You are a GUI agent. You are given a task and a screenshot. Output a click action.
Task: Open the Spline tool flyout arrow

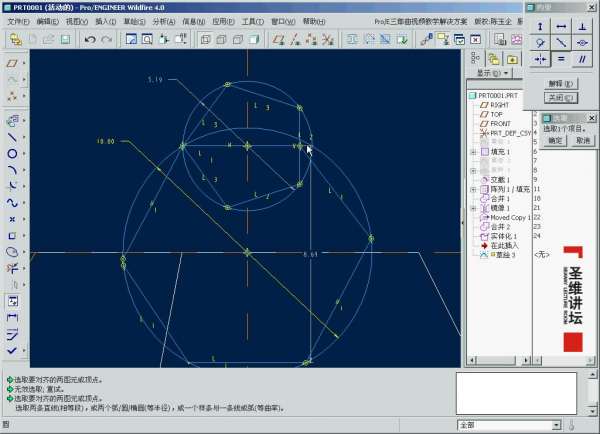pyautogui.click(x=24, y=202)
